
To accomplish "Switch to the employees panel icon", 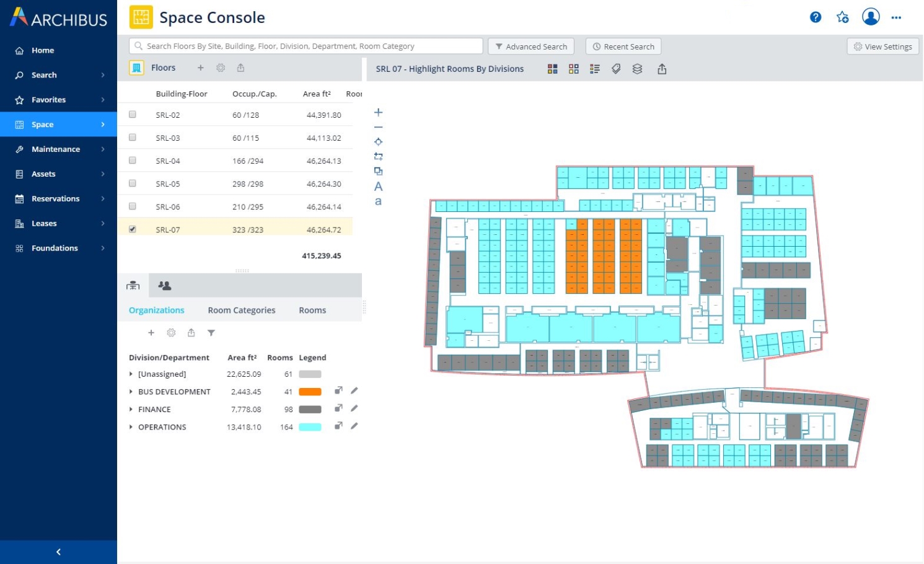I will [x=164, y=286].
